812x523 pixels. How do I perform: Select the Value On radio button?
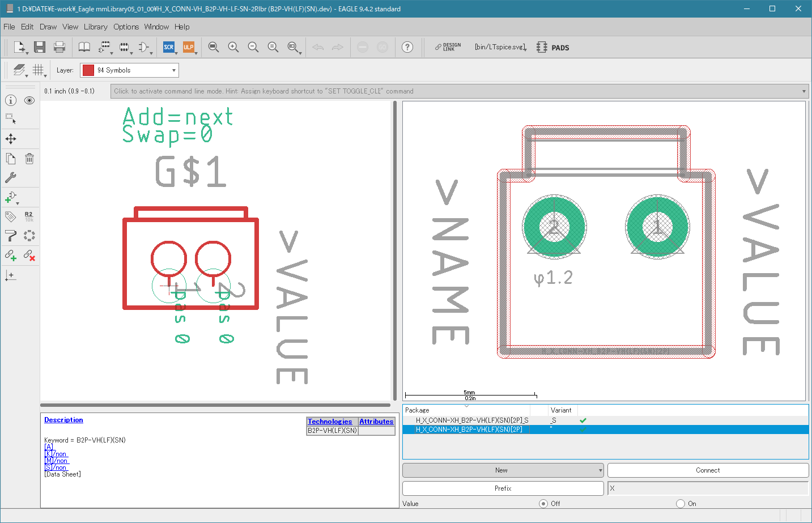tap(681, 503)
